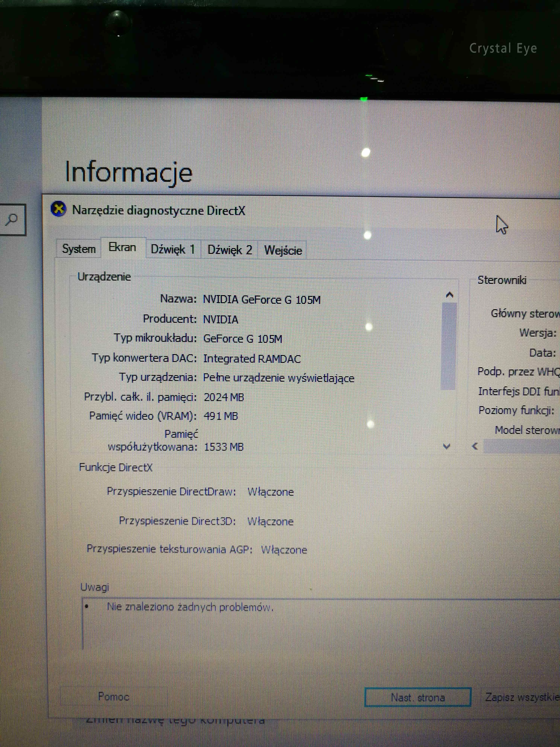Click the Typ konwertera DAC label
The width and height of the screenshot is (560, 747).
[145, 358]
